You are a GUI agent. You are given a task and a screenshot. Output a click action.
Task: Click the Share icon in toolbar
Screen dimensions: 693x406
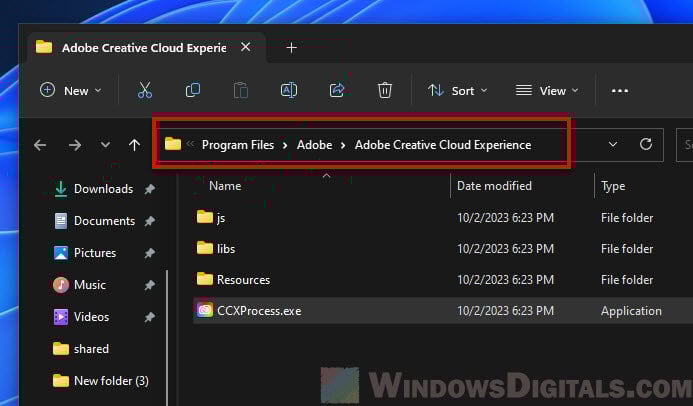tap(337, 90)
